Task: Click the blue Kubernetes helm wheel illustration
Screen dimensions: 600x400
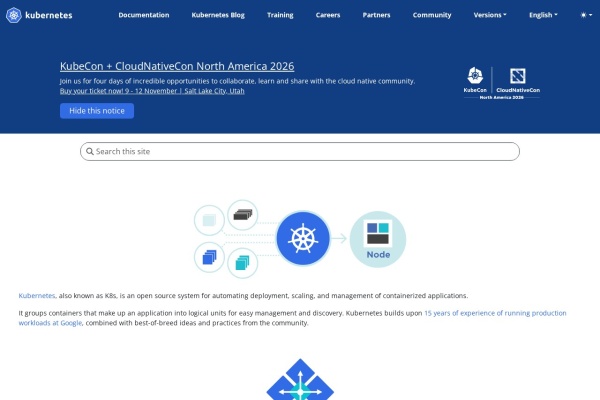Action: (x=303, y=238)
